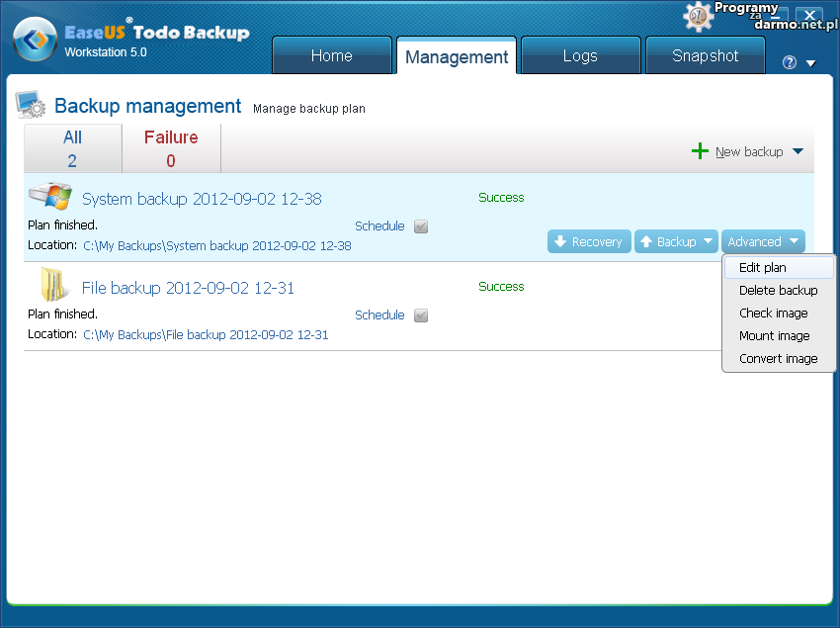The height and width of the screenshot is (628, 840).
Task: Expand the New backup dropdown arrow
Action: click(x=798, y=151)
